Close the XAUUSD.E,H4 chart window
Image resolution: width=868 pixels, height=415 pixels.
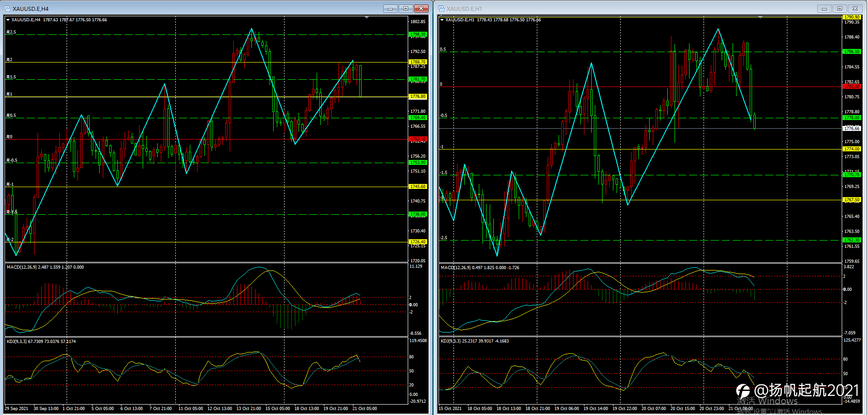(421, 8)
